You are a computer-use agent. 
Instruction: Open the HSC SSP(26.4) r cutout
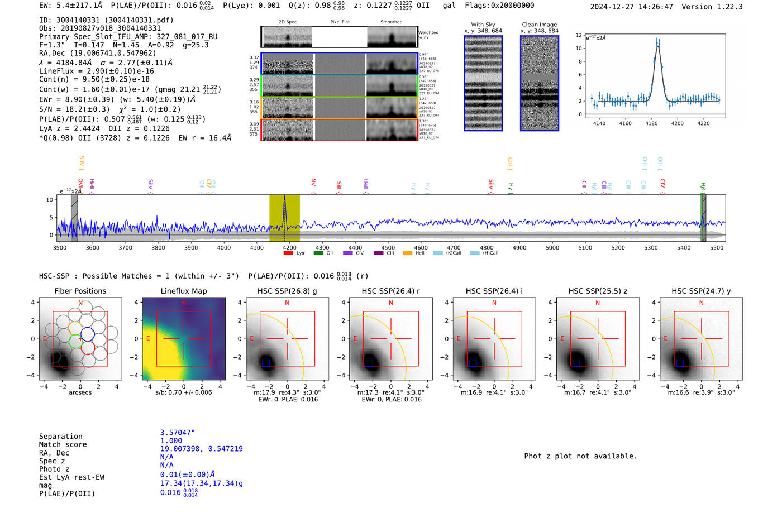tap(391, 339)
